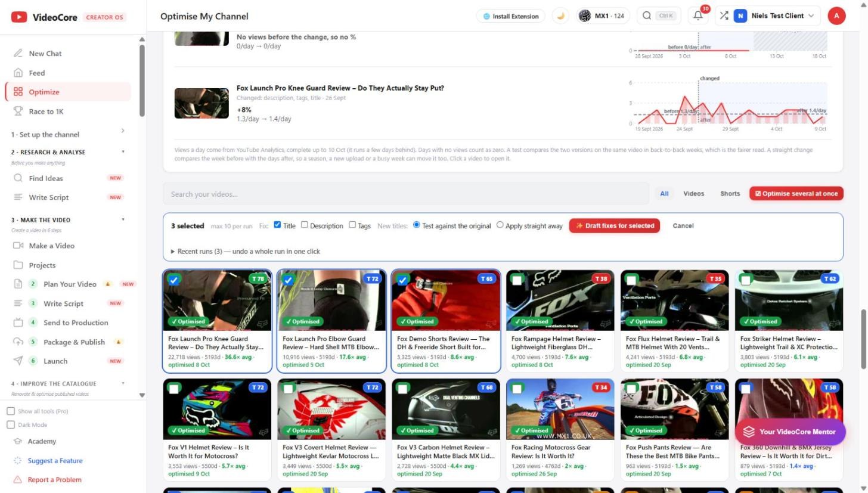The width and height of the screenshot is (868, 493).
Task: Click Launch paper-plane icon
Action: (x=18, y=361)
